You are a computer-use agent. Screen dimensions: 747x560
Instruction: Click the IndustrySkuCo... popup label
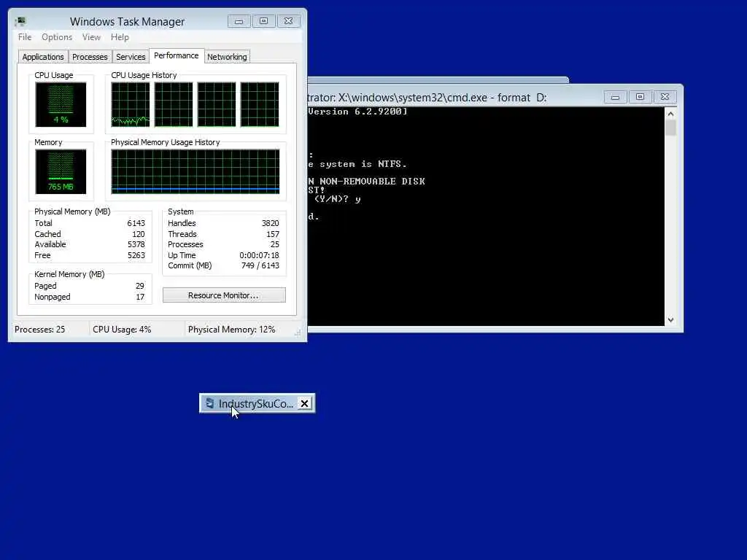pyautogui.click(x=256, y=404)
